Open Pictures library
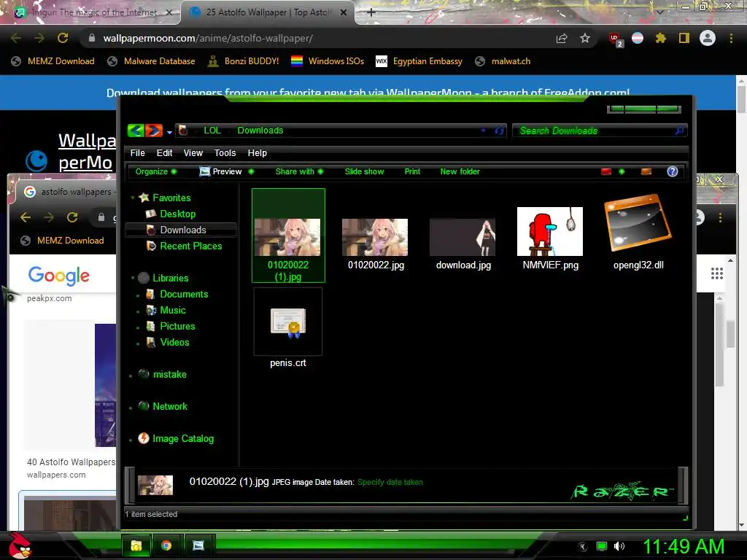 (177, 326)
